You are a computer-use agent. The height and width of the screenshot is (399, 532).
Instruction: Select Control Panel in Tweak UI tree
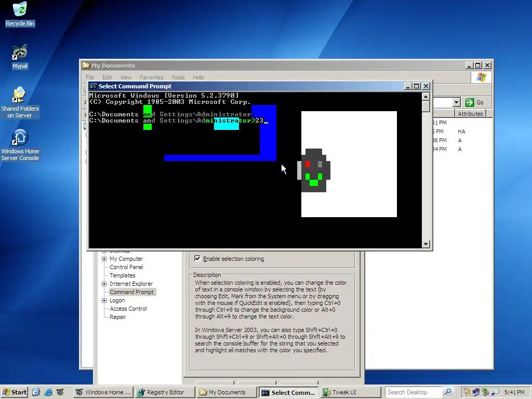point(126,267)
